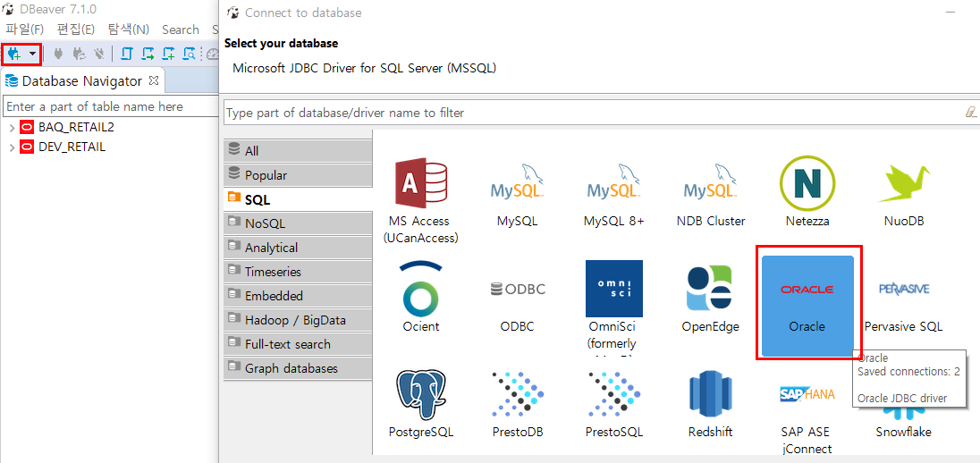
Task: Click the Microsoft JDBC Driver for SQL Server text
Action: (365, 68)
